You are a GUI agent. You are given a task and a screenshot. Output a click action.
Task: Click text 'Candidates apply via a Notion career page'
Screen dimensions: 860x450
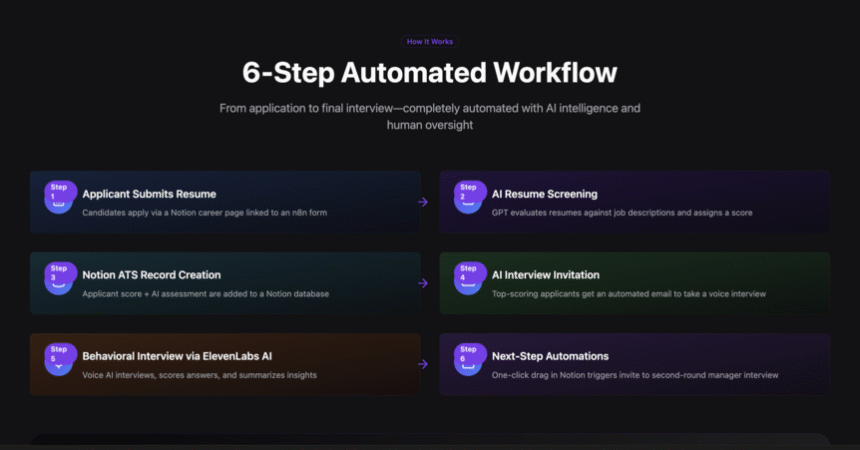point(205,212)
